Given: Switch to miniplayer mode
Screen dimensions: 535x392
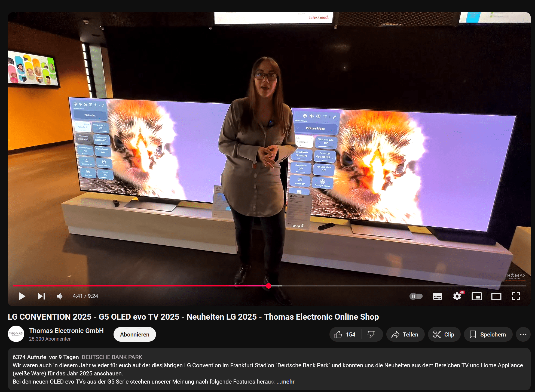Looking at the screenshot, I should 477,296.
